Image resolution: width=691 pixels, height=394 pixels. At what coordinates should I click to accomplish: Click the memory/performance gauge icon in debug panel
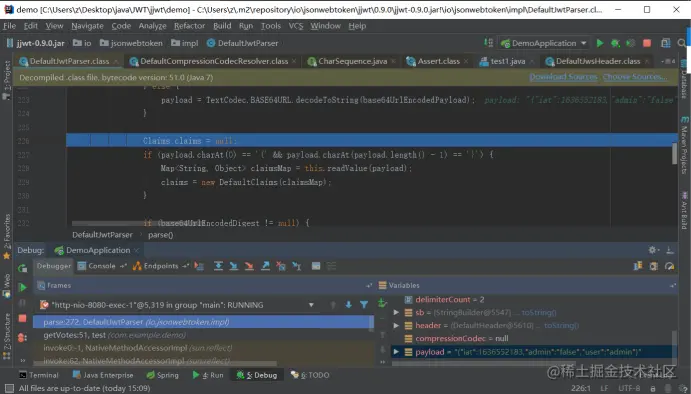pyautogui.click(x=669, y=266)
